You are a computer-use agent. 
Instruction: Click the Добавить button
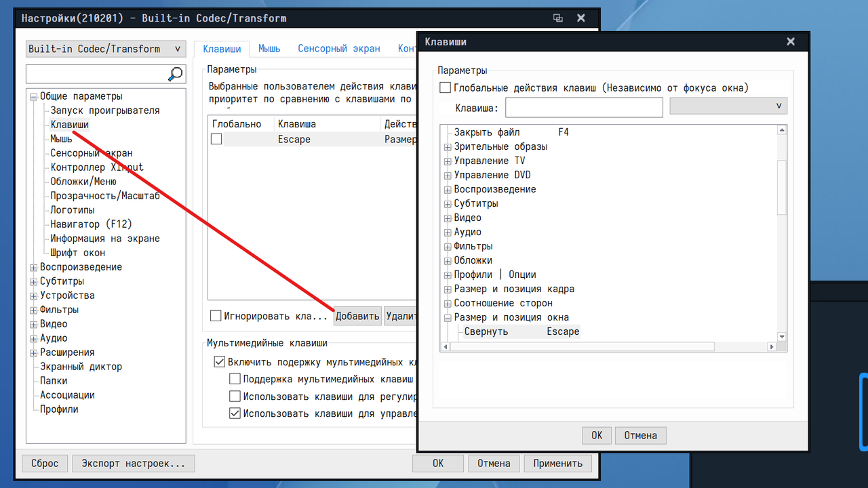click(357, 316)
